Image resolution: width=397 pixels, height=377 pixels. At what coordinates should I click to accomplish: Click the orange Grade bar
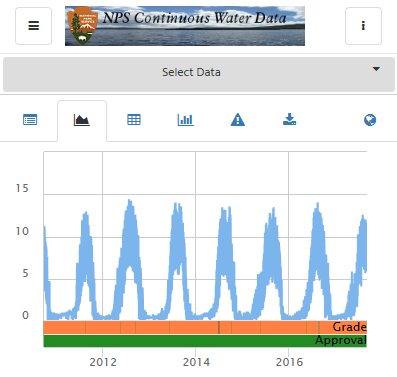pyautogui.click(x=205, y=327)
